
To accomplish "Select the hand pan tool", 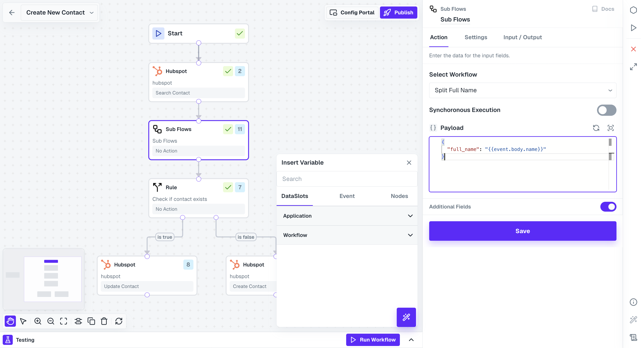I will [x=10, y=321].
